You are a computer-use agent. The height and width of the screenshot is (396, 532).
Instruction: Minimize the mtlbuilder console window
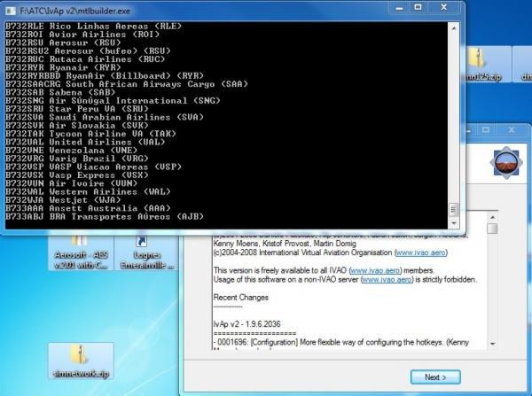click(399, 8)
